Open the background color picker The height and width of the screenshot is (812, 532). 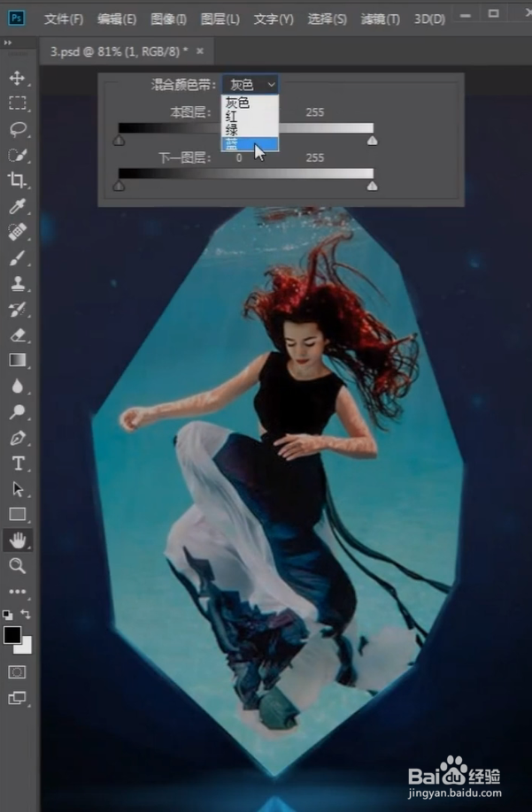point(26,647)
